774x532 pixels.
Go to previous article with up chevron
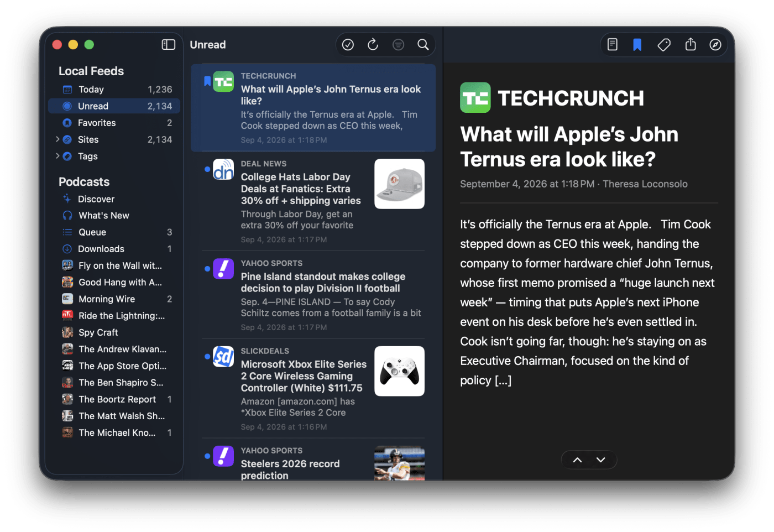[577, 460]
